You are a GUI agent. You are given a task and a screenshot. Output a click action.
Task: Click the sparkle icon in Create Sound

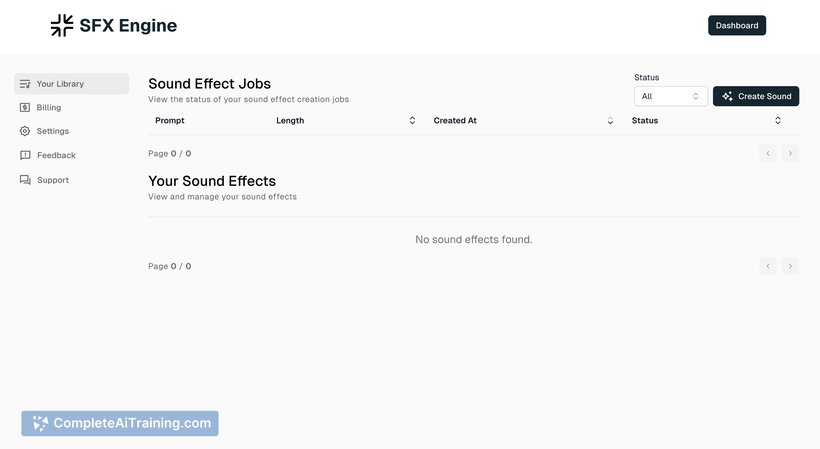(x=727, y=96)
